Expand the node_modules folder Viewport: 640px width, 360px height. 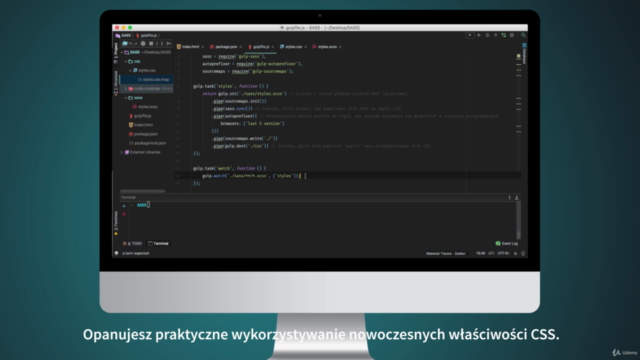coord(126,89)
